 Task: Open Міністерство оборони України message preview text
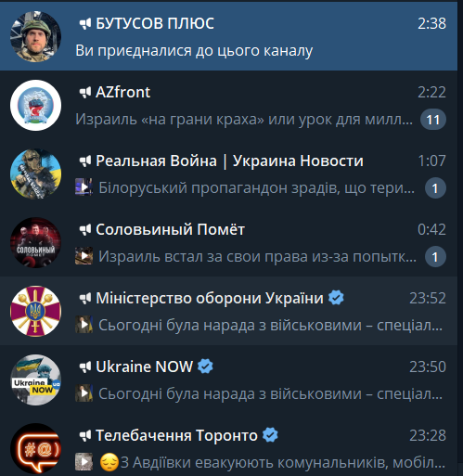point(270,325)
